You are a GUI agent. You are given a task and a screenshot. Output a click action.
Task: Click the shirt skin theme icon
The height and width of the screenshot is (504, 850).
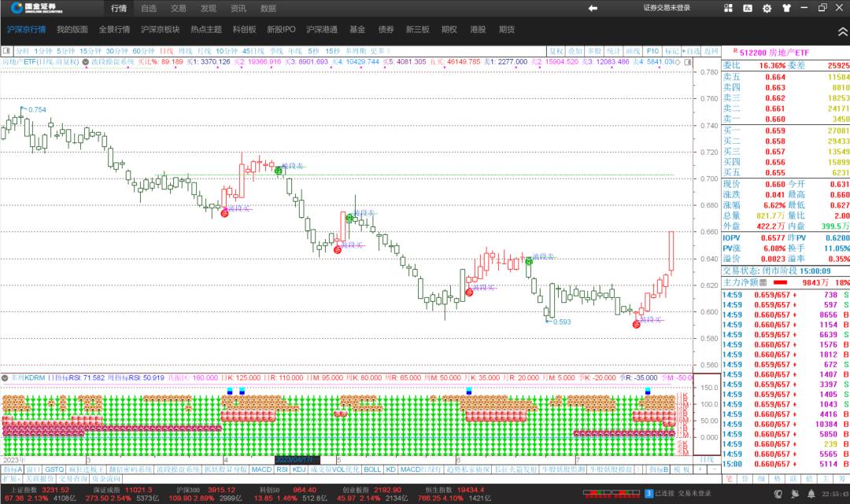tap(785, 9)
